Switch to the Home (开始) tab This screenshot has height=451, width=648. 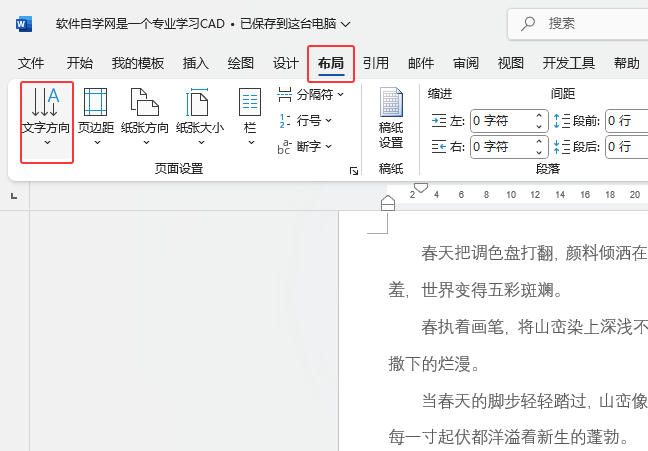80,63
